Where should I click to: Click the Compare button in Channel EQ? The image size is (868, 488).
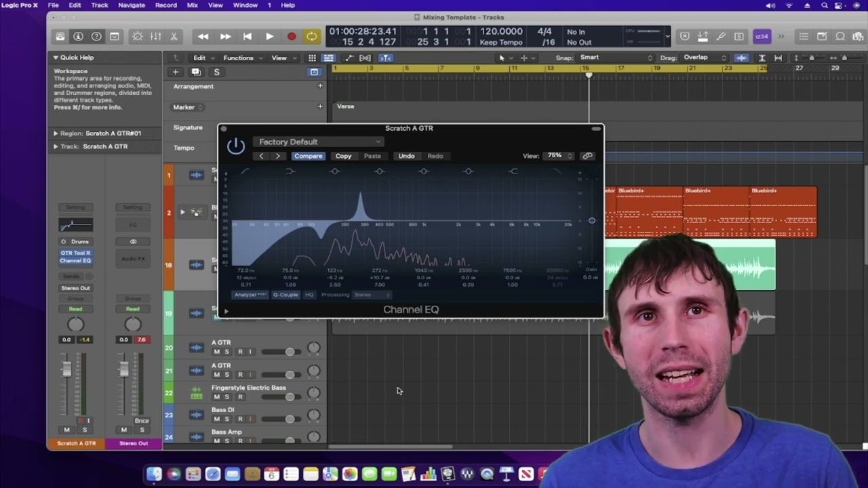[308, 156]
